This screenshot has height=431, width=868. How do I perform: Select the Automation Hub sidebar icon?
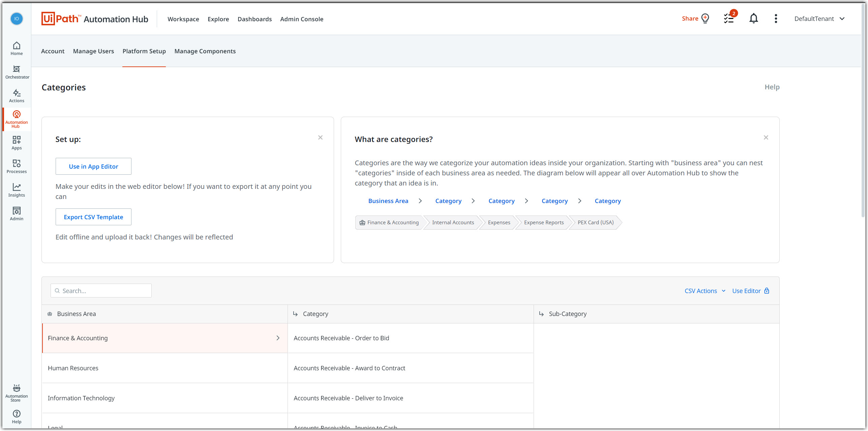(17, 119)
